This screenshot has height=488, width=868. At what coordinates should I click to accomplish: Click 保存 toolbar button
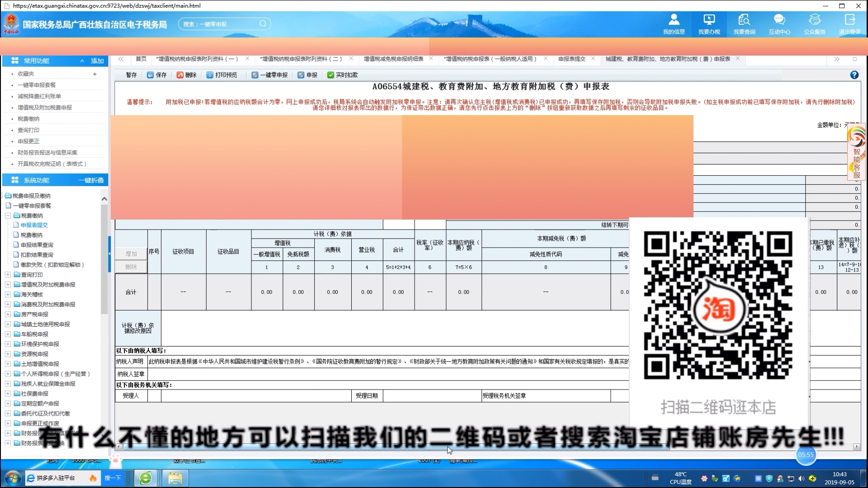157,75
